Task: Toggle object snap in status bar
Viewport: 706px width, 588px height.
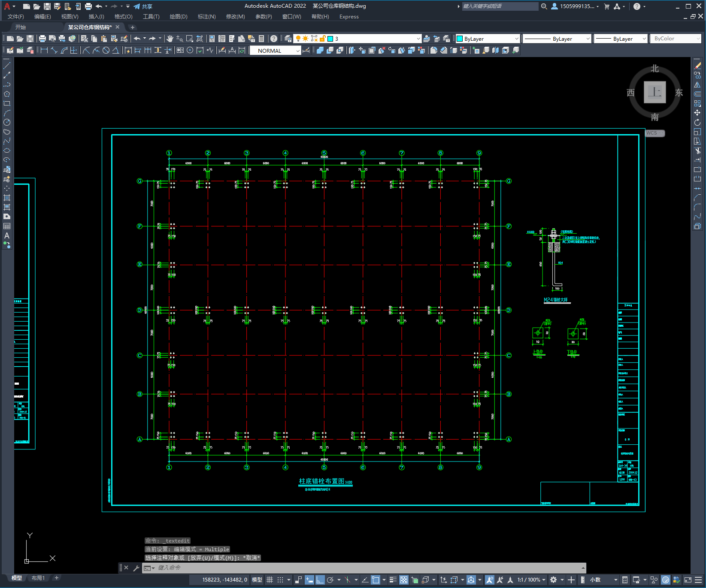Action: (376, 580)
